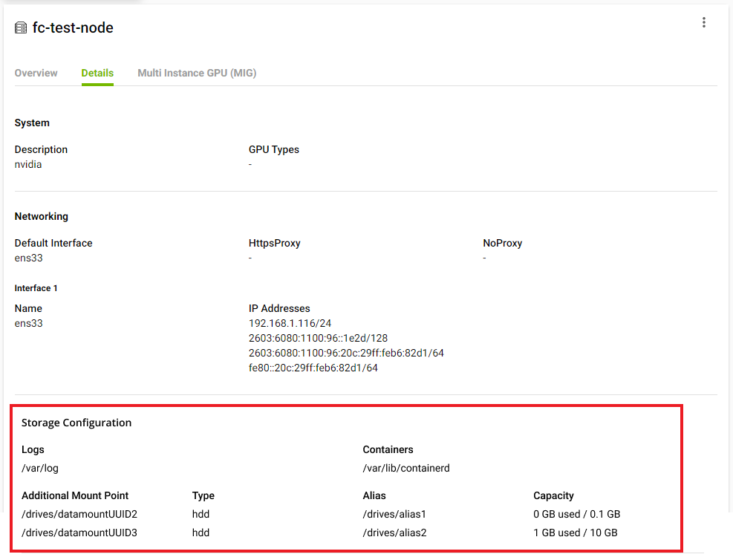
Task: Click the /var/lib/containerd containers path
Action: point(406,469)
